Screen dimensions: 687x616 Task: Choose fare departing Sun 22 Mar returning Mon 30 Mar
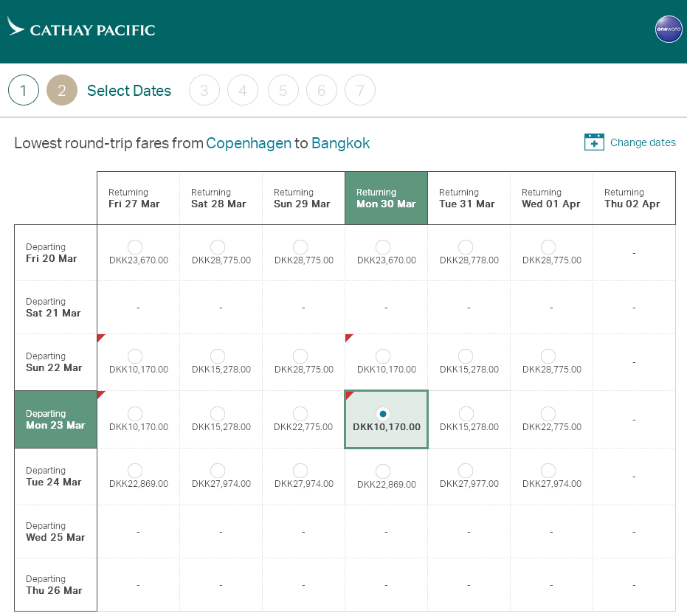[383, 356]
